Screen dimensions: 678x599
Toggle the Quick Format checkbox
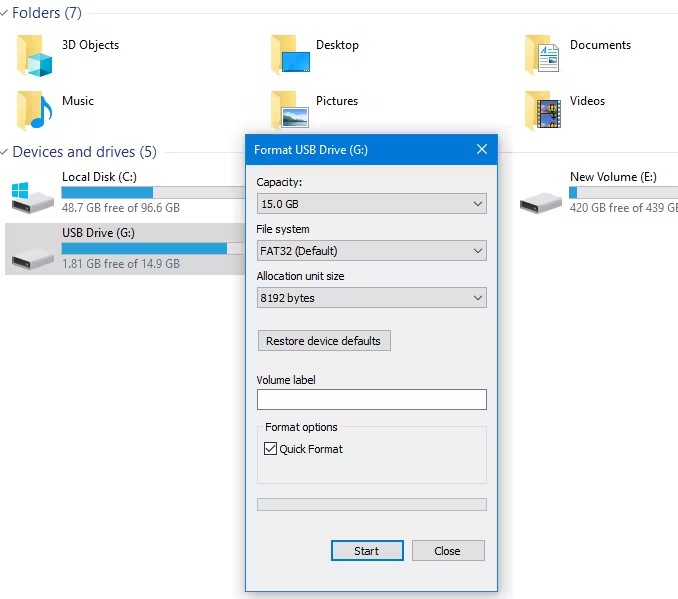270,448
